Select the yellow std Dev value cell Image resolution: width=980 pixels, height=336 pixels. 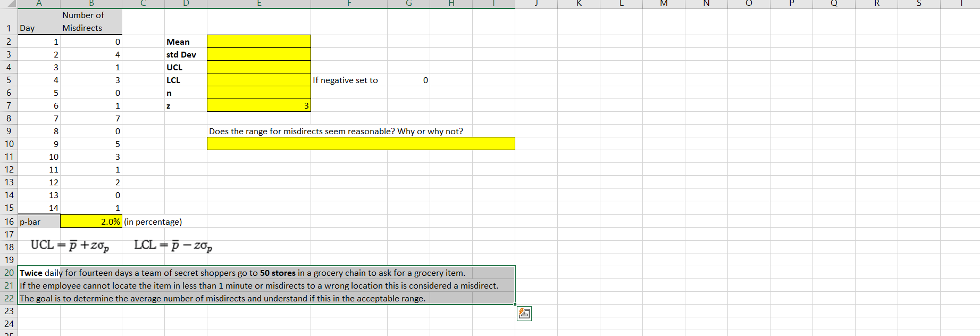point(258,54)
